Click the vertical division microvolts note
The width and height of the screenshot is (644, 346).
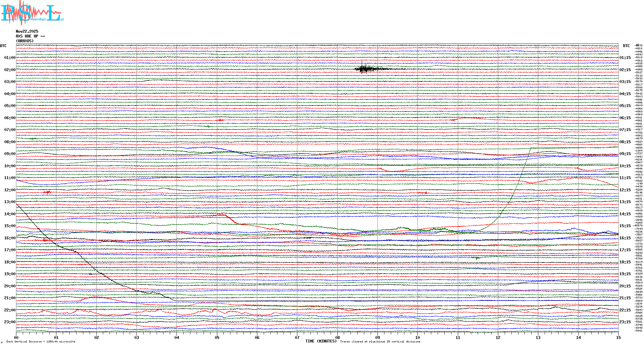click(x=41, y=342)
